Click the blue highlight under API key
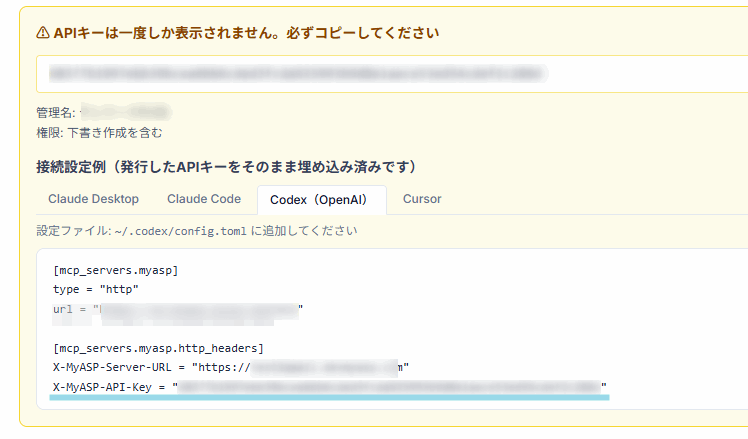 click(x=331, y=396)
